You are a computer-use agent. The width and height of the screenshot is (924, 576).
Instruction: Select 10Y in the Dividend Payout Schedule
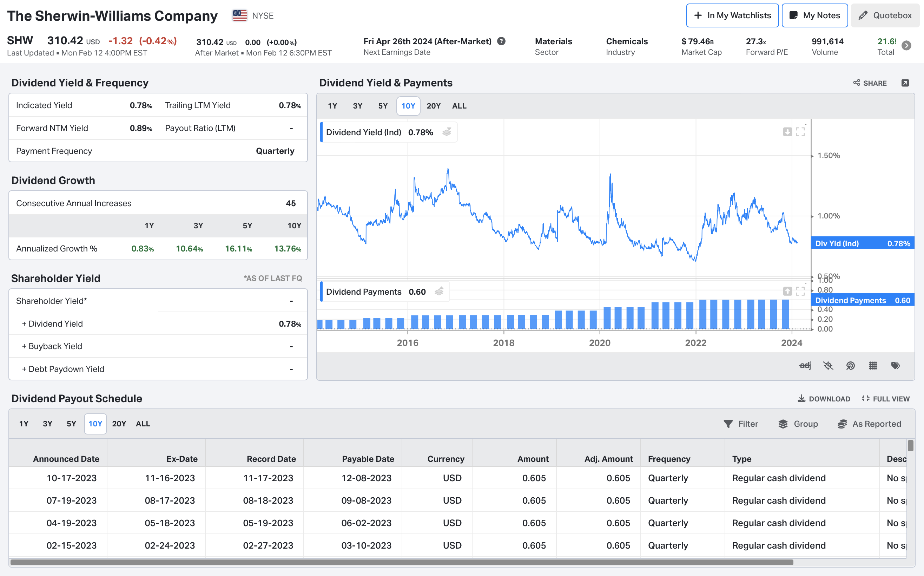tap(95, 424)
